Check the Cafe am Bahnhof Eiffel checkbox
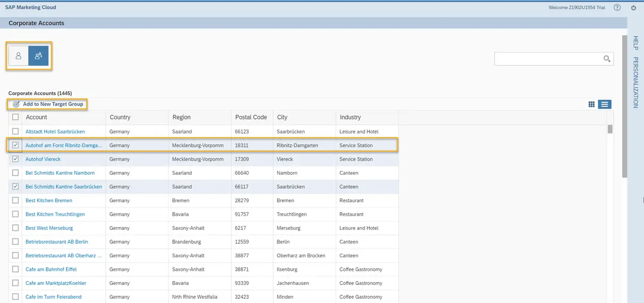 [16, 269]
